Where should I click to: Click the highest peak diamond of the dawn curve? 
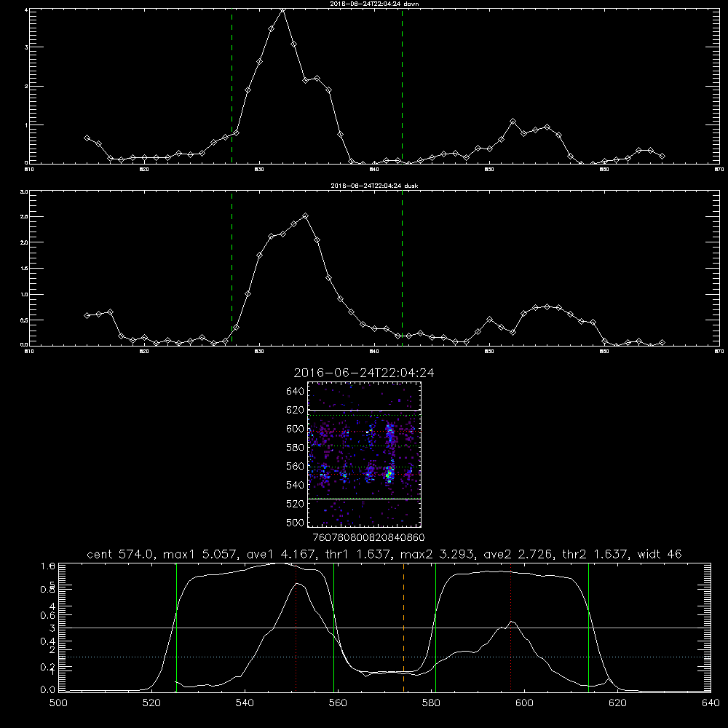pyautogui.click(x=282, y=9)
